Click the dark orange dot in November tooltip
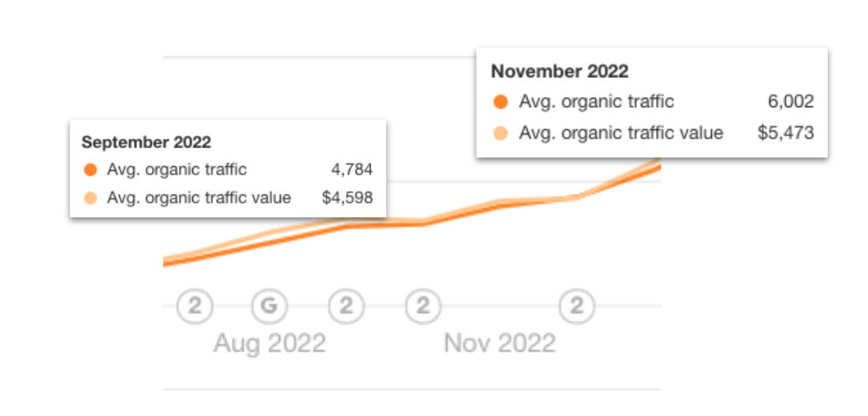This screenshot has height=416, width=868. 500,102
